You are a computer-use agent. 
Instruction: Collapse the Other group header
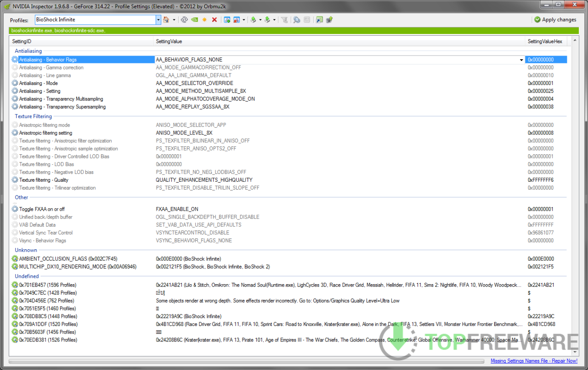pos(22,197)
